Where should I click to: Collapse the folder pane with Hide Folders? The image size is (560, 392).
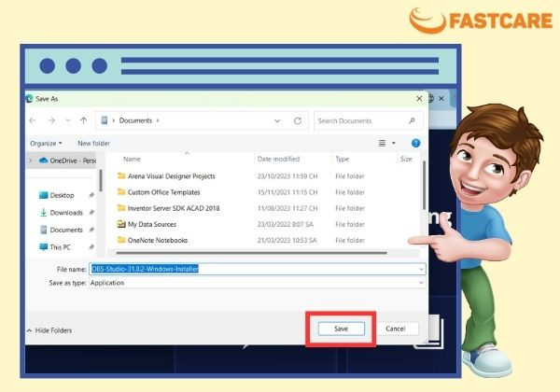(x=49, y=330)
